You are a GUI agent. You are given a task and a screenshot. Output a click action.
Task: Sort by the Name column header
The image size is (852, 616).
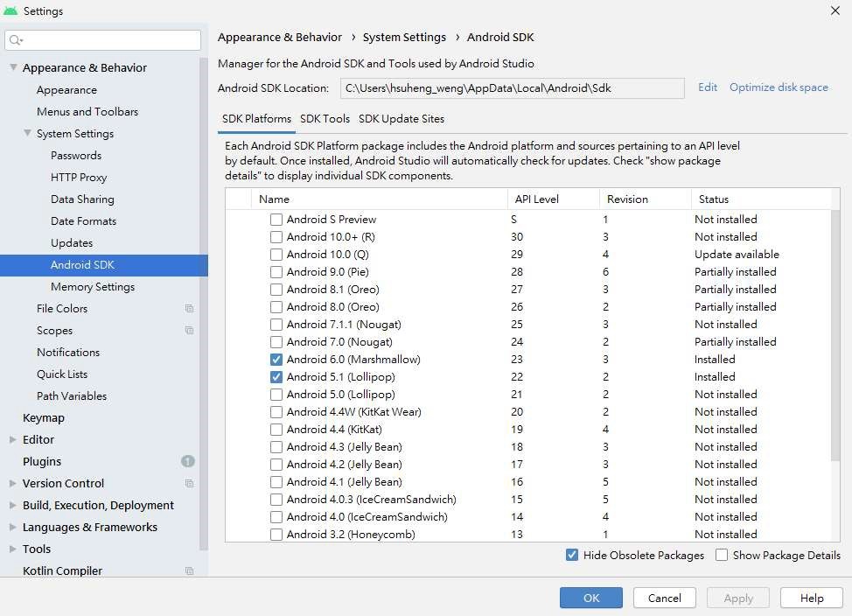380,199
